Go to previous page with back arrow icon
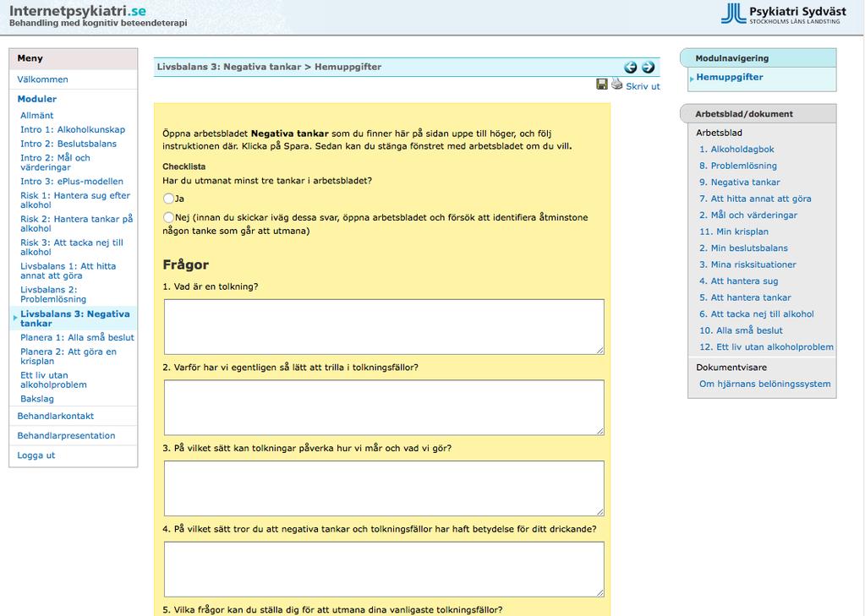 pos(630,68)
